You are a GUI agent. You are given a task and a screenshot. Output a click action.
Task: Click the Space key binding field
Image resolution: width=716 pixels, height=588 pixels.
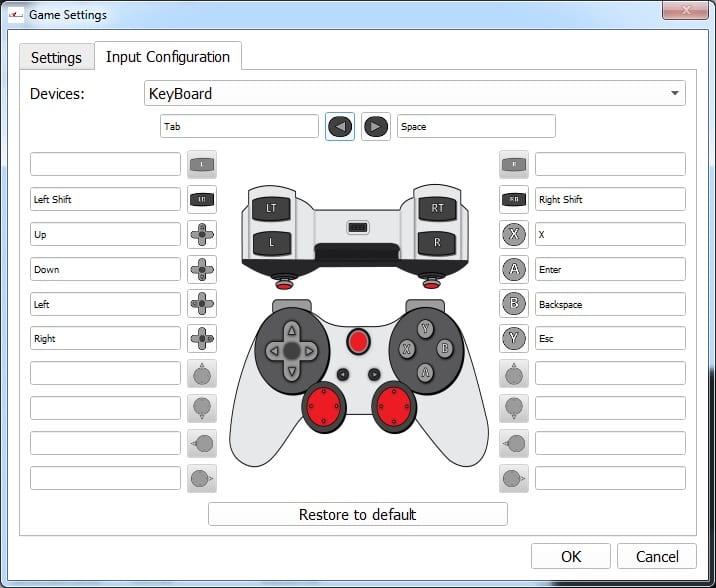[x=476, y=126]
